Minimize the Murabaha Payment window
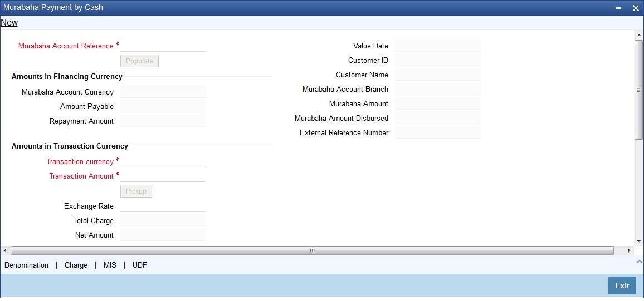 pos(619,8)
